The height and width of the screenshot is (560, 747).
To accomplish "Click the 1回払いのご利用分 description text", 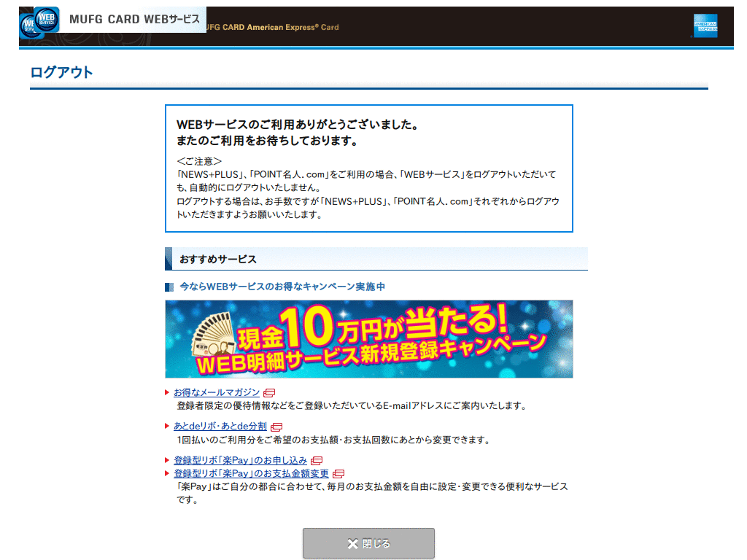I will (334, 440).
